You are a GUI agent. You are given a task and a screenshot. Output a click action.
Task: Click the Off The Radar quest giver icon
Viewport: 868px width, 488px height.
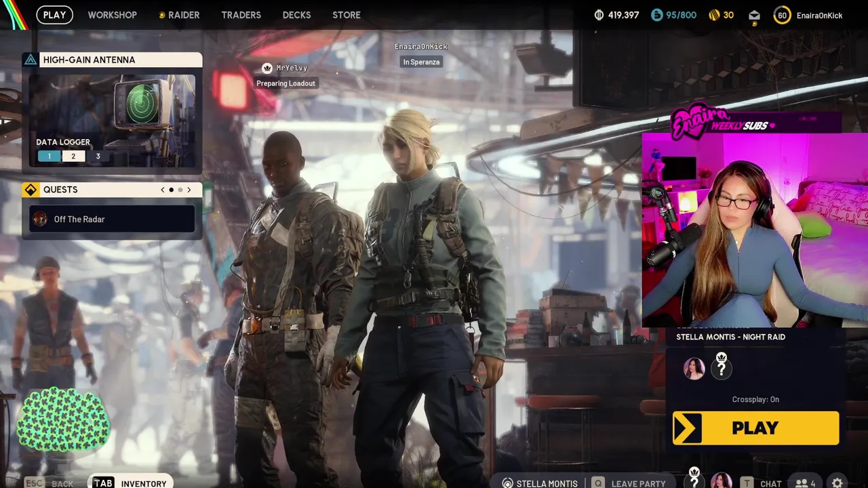40,219
